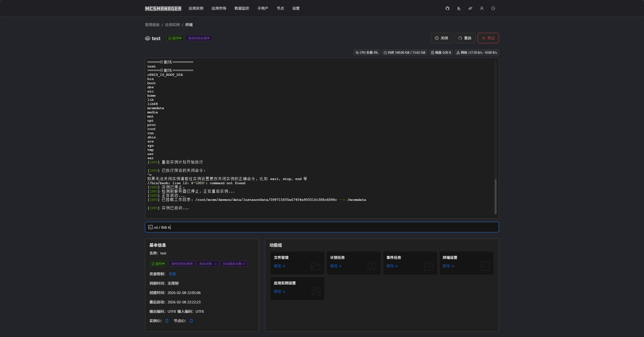This screenshot has width=644, height=337.
Task: Click the MCSManager logo
Action: click(163, 8)
